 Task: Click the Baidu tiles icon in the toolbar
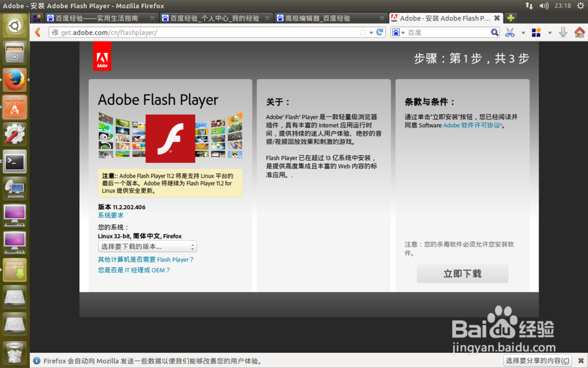(536, 32)
